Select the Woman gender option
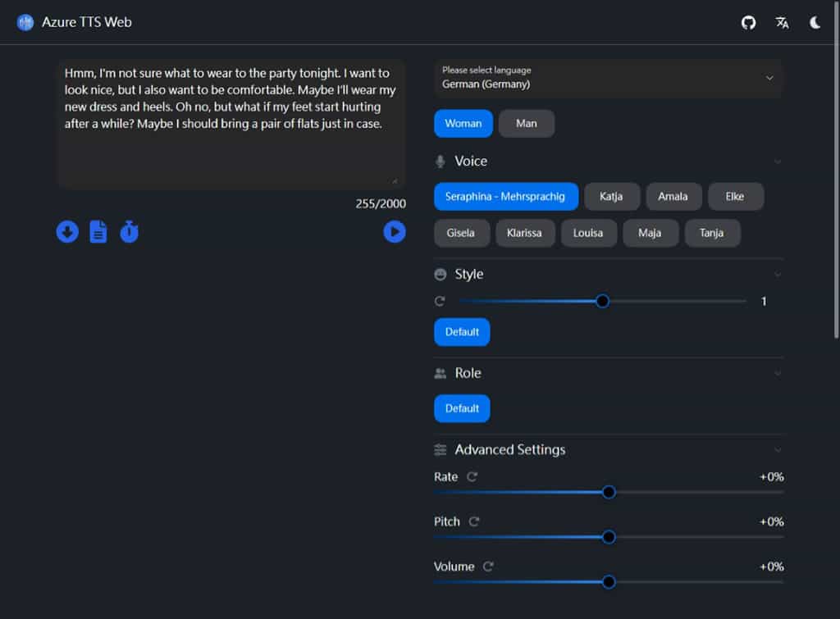 click(463, 123)
